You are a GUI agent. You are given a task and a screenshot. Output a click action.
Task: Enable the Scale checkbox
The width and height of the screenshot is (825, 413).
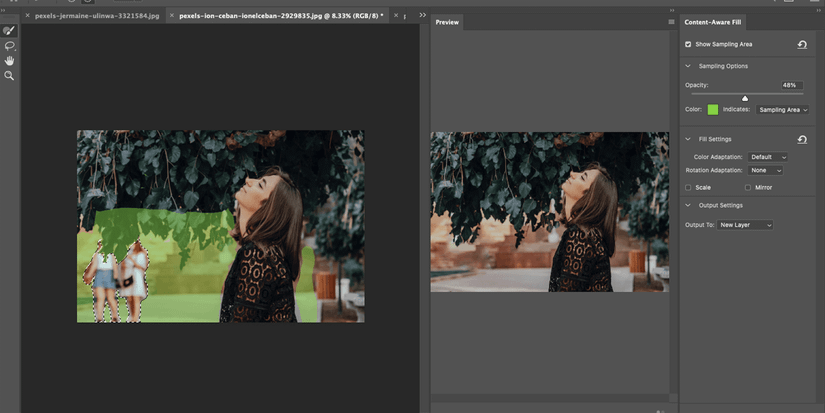(x=688, y=187)
